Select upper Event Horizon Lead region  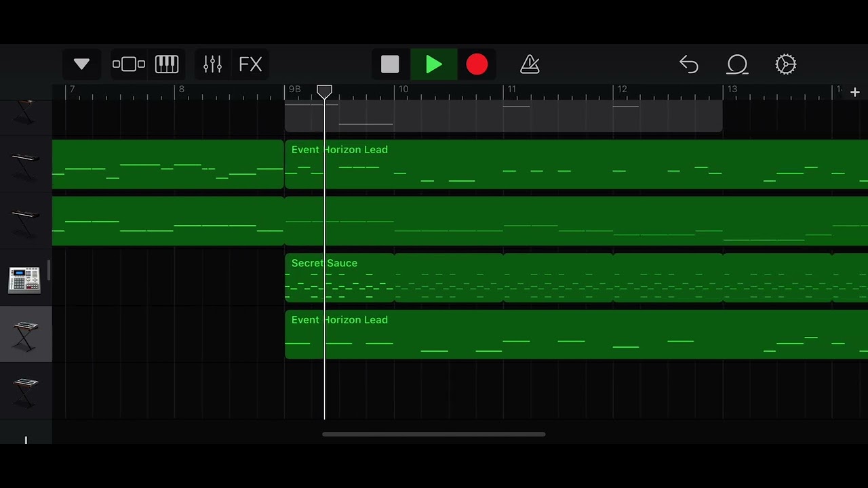(x=576, y=165)
